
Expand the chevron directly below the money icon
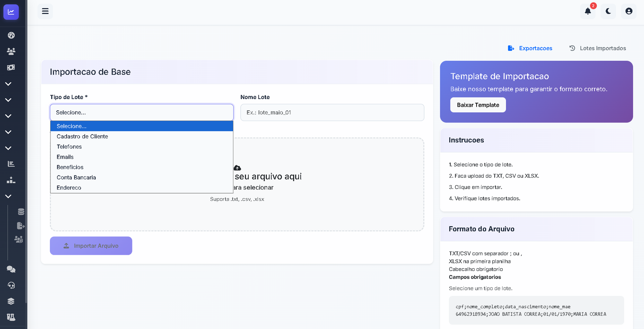tap(8, 84)
